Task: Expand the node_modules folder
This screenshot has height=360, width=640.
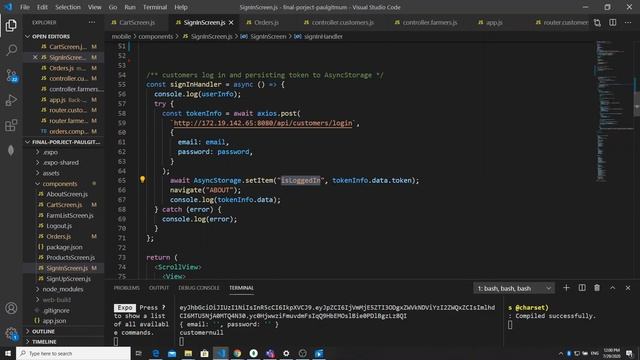Action: click(x=62, y=289)
